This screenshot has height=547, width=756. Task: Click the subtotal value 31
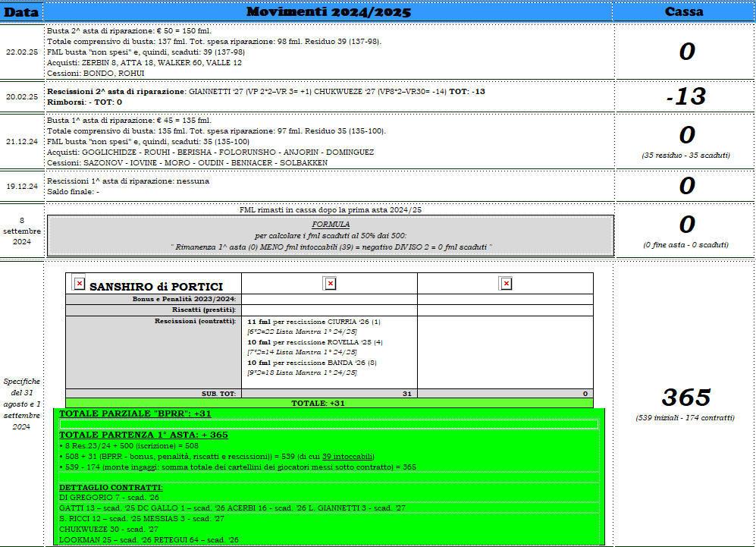[407, 394]
